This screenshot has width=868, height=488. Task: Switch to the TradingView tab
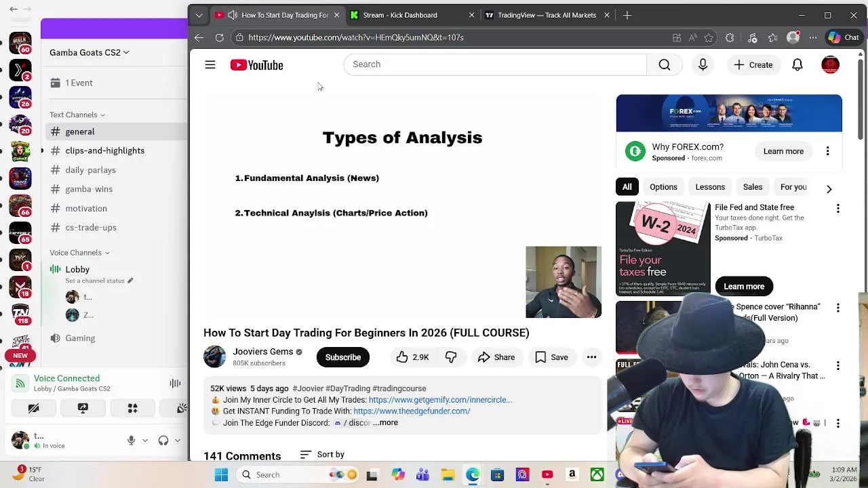tap(547, 15)
